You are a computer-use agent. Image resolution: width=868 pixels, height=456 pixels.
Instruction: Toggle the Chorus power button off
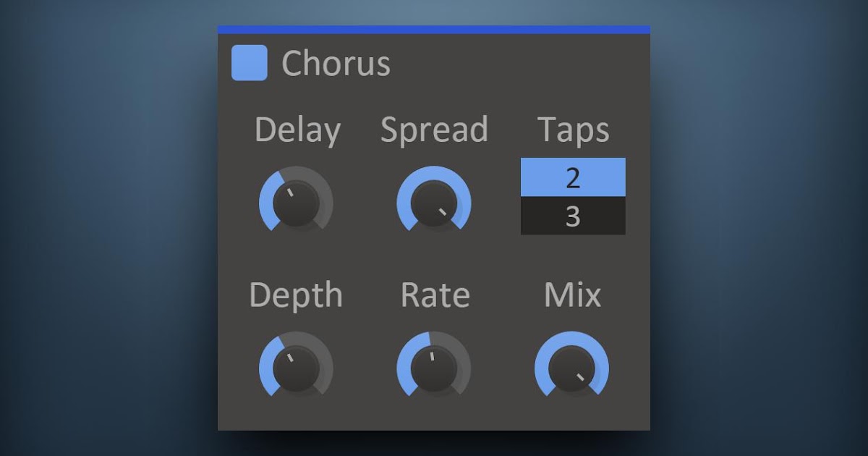coord(249,63)
